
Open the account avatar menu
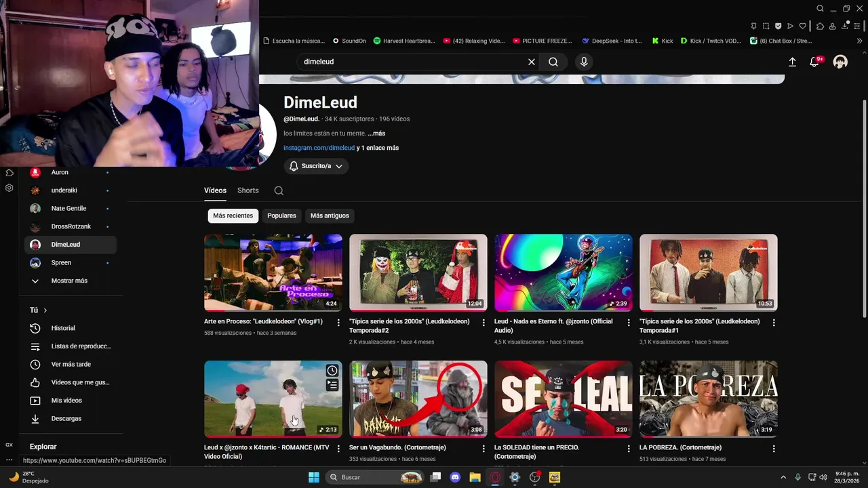point(840,62)
